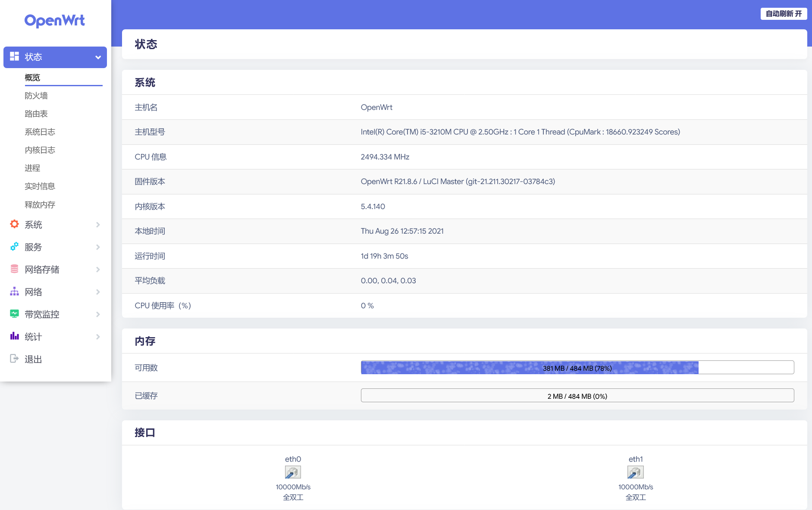This screenshot has height=510, width=812.
Task: Open the 系统日志 system log page
Action: coord(40,132)
